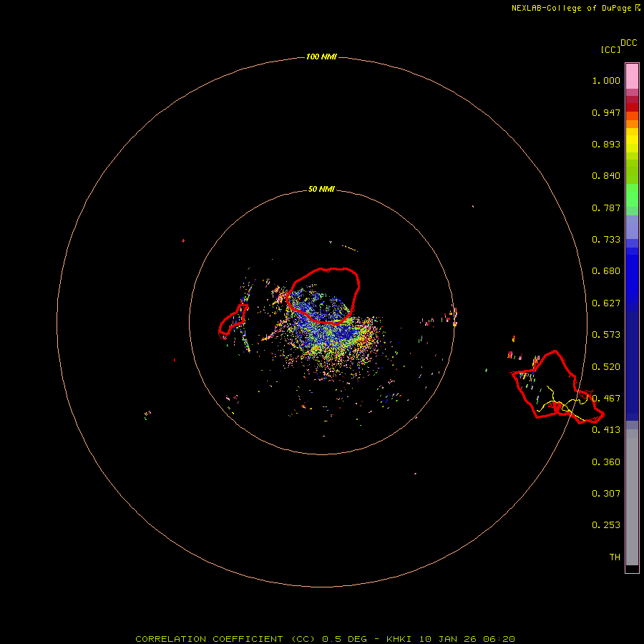Click the 0.787 legend value
The height and width of the screenshot is (644, 644).
click(606, 208)
